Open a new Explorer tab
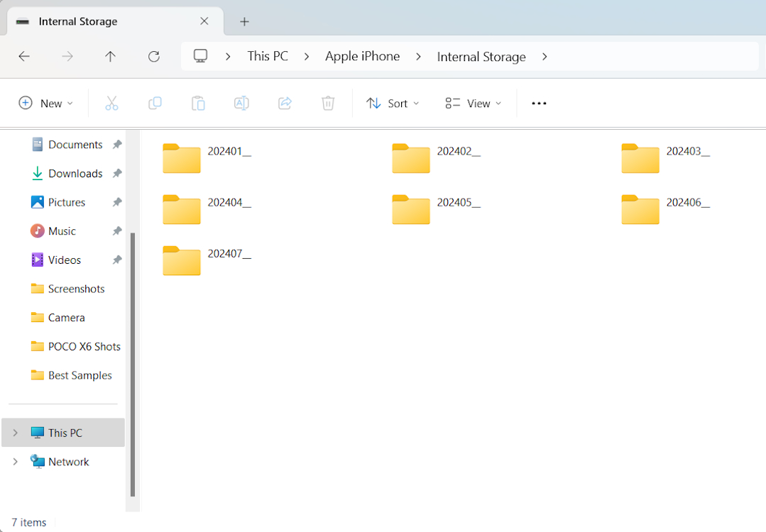Viewport: 766px width, 532px height. (244, 21)
